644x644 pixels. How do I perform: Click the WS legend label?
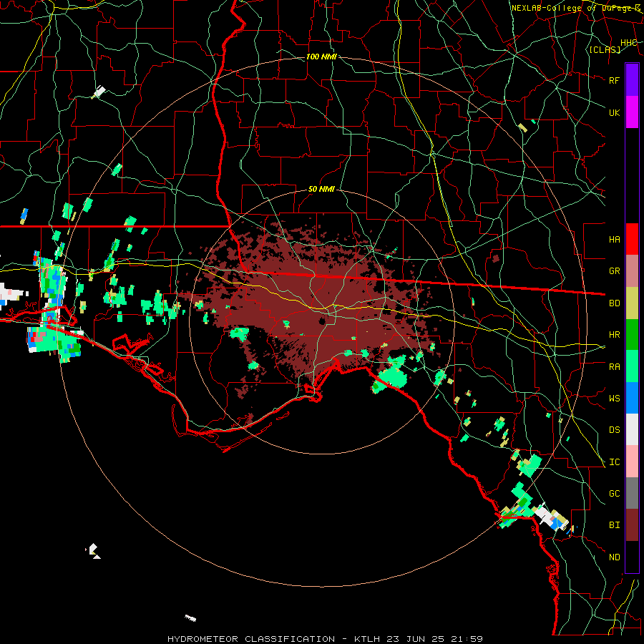[x=614, y=398]
